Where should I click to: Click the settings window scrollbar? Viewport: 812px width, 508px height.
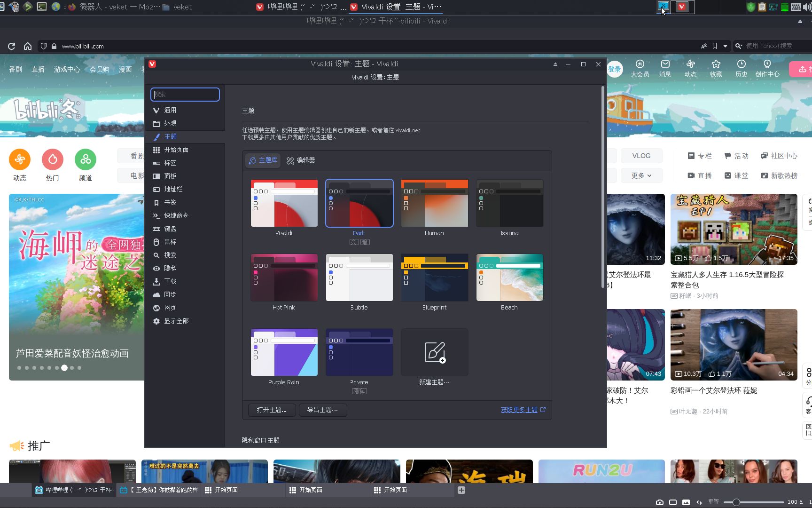pos(603,187)
